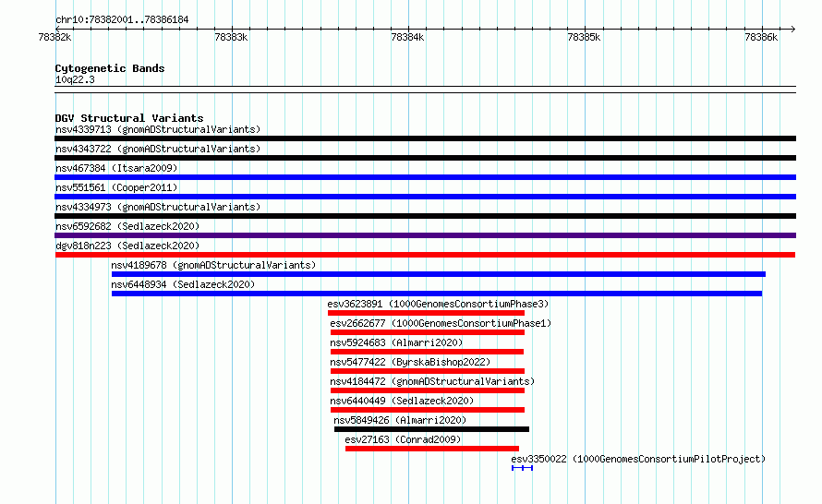Select the black bar under nsv4334973
Image resolution: width=822 pixels, height=504 pixels.
425,216
